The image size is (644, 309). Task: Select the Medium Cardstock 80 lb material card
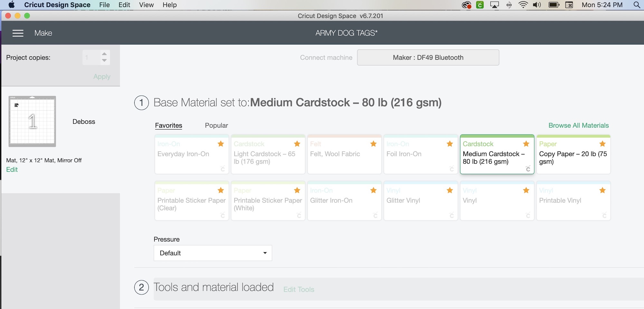[497, 154]
